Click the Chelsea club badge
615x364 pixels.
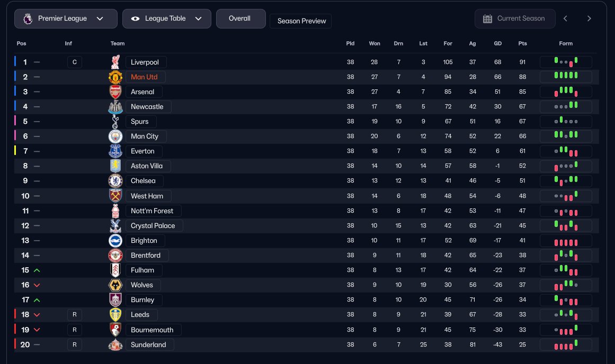[x=115, y=181]
